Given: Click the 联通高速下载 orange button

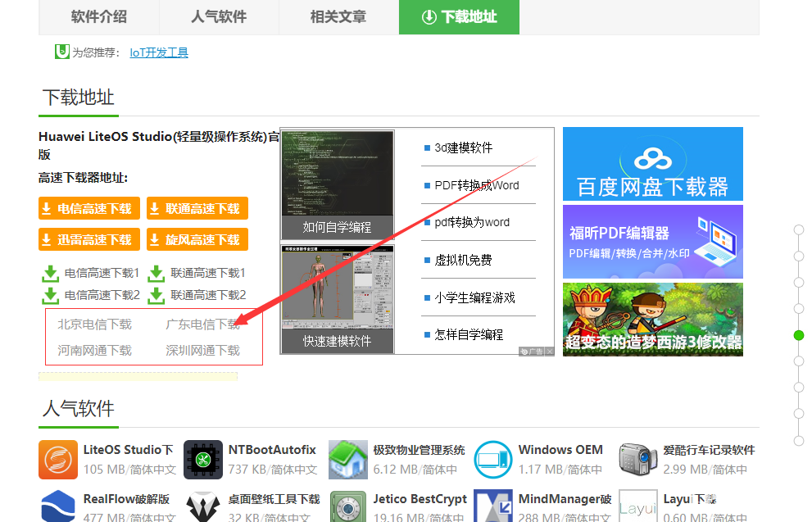Looking at the screenshot, I should pos(197,209).
